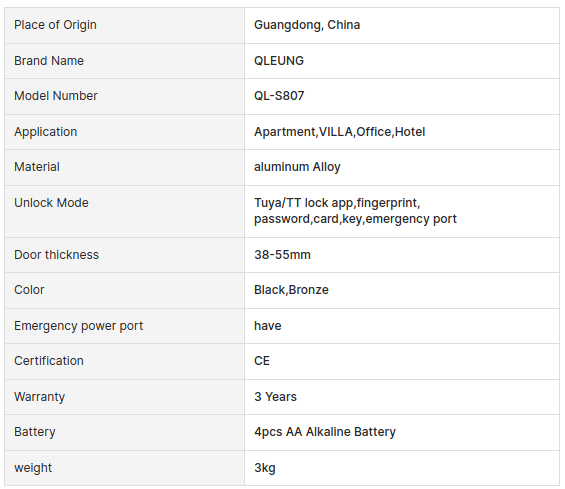Select the CE certification value
Viewport: 565px width, 489px height.
(262, 361)
